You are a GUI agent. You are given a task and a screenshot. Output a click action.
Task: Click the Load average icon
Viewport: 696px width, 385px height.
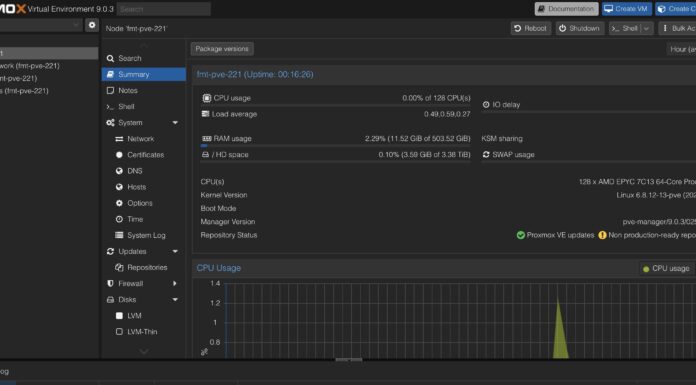point(205,114)
